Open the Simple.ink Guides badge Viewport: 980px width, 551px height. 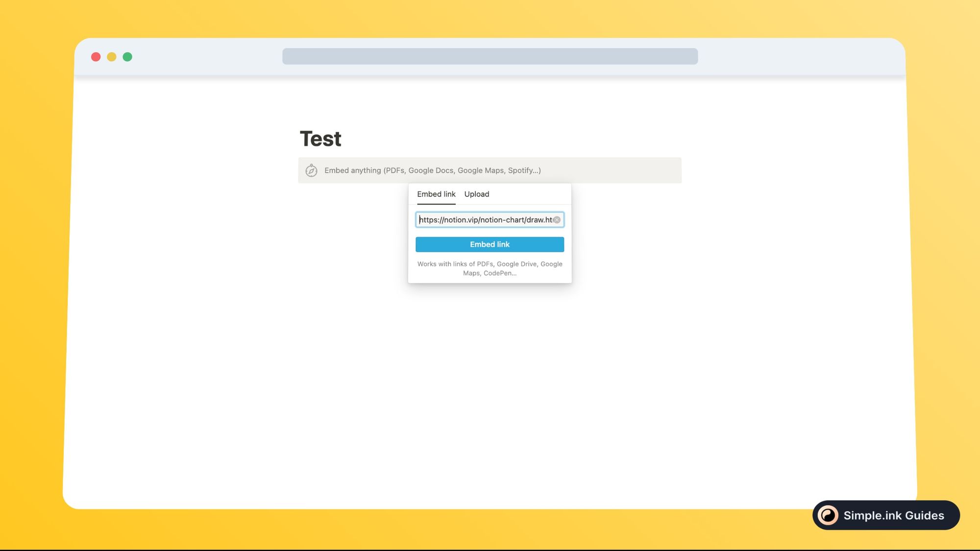[886, 515]
